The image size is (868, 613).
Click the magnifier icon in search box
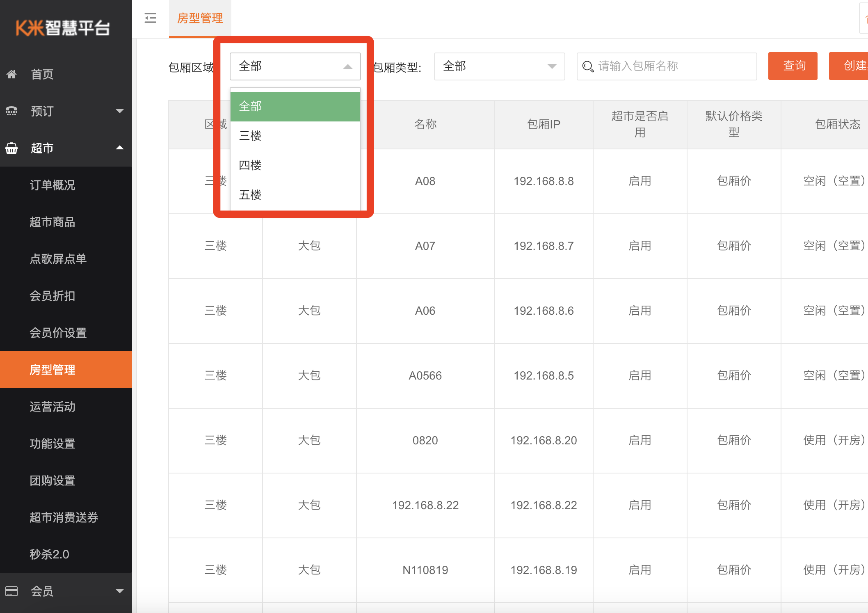pos(588,66)
